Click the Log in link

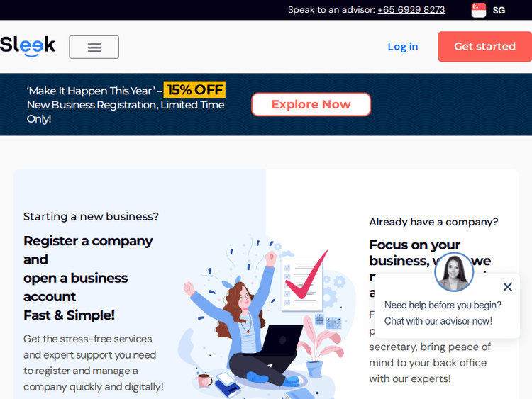point(403,47)
